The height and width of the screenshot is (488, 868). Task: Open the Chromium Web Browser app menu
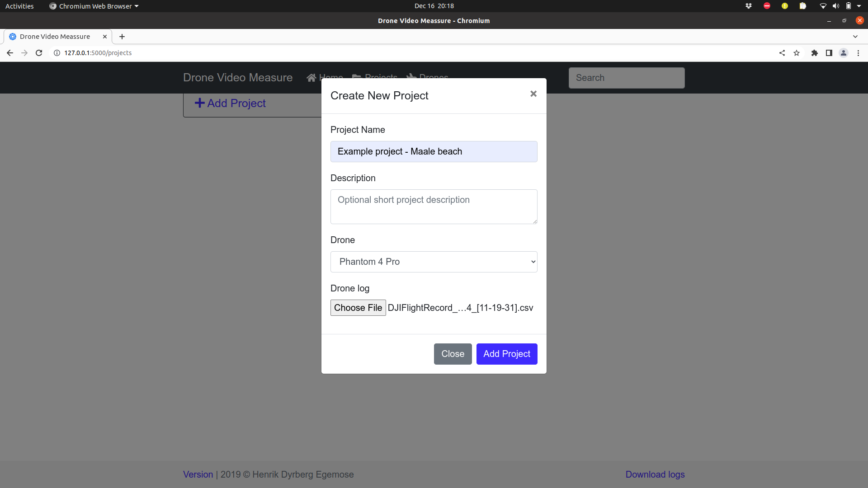click(94, 6)
